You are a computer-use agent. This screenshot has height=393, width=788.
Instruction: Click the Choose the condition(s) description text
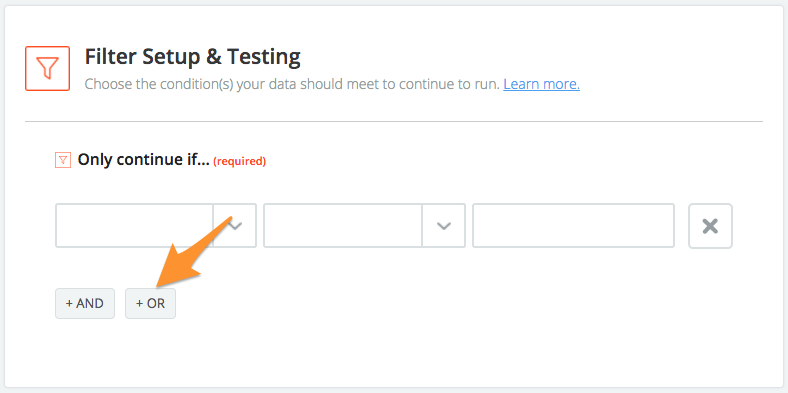pos(292,84)
